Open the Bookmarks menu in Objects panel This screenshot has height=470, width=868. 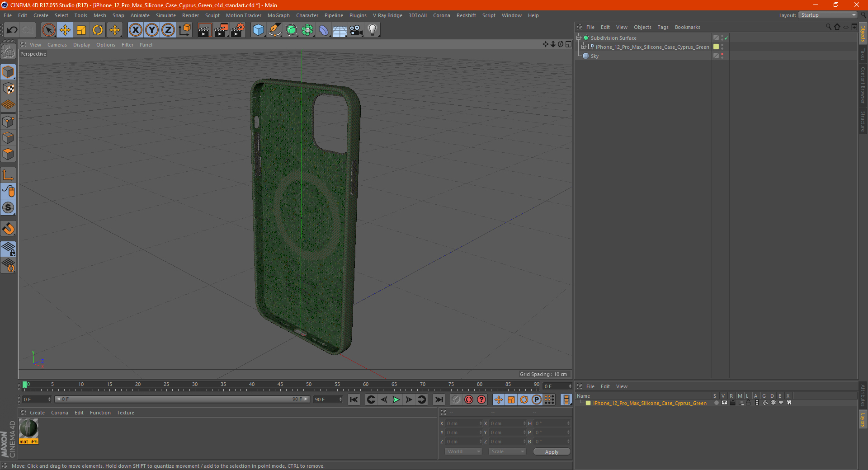687,27
